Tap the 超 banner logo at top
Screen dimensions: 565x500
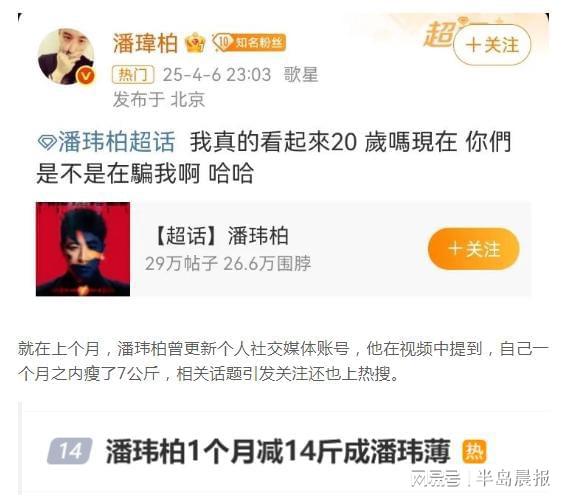pos(440,34)
